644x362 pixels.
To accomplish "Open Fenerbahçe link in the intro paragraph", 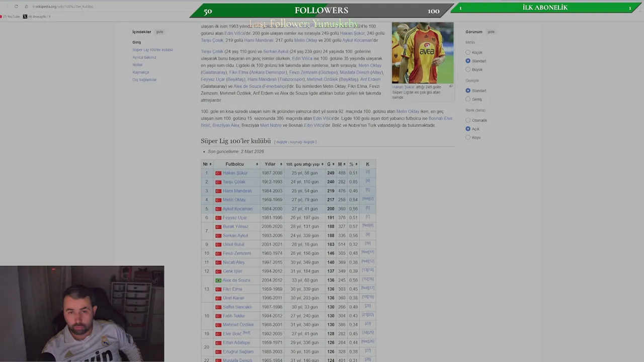I will pos(275,86).
